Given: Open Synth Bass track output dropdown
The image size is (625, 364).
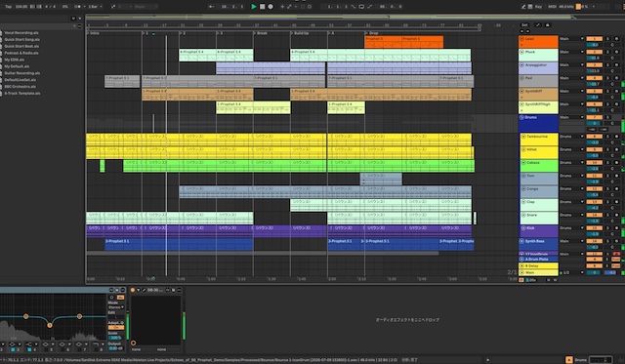Looking at the screenshot, I should [571, 241].
